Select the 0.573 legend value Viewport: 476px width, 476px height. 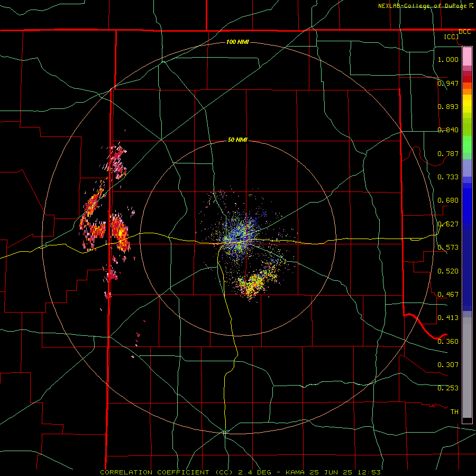[x=448, y=248]
